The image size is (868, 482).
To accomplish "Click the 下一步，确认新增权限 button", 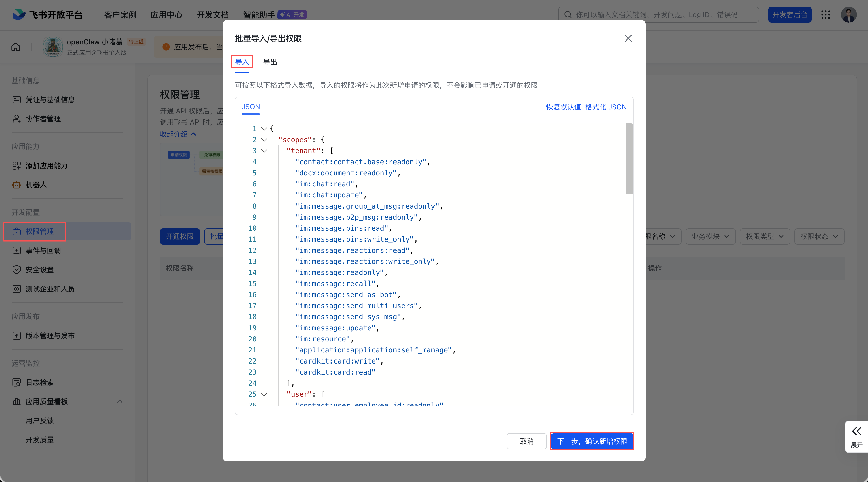I will [x=592, y=441].
